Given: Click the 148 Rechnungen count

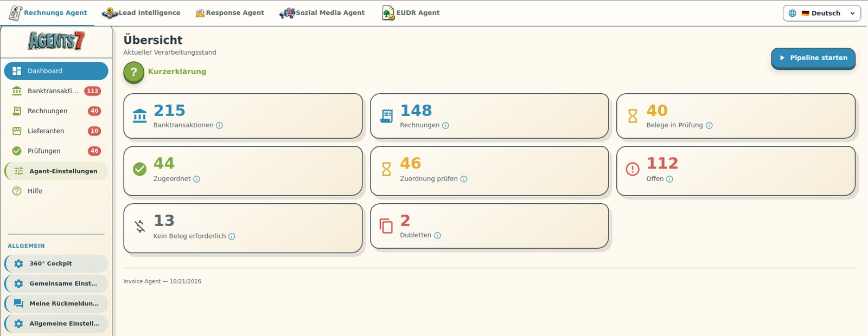Looking at the screenshot, I should click(x=416, y=111).
